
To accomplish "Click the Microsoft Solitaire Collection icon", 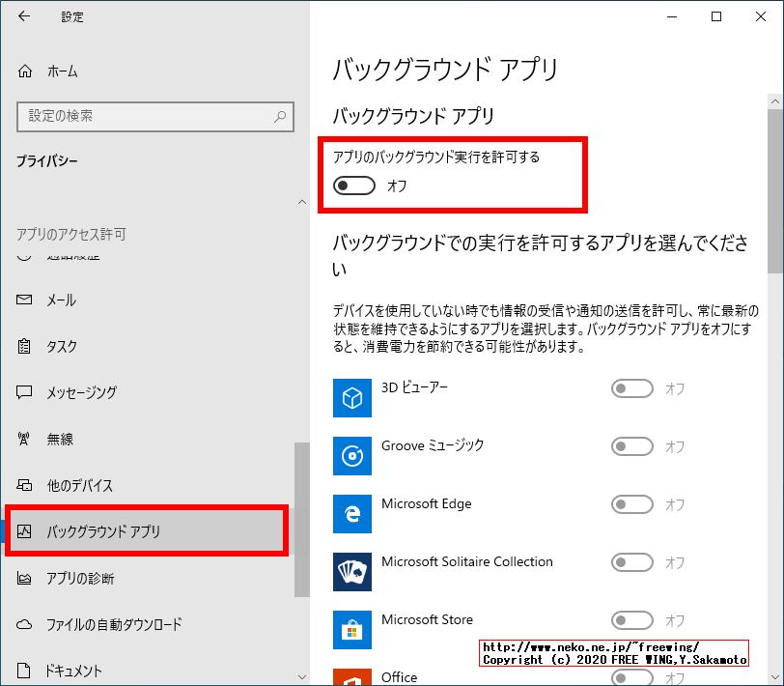I will coord(352,572).
